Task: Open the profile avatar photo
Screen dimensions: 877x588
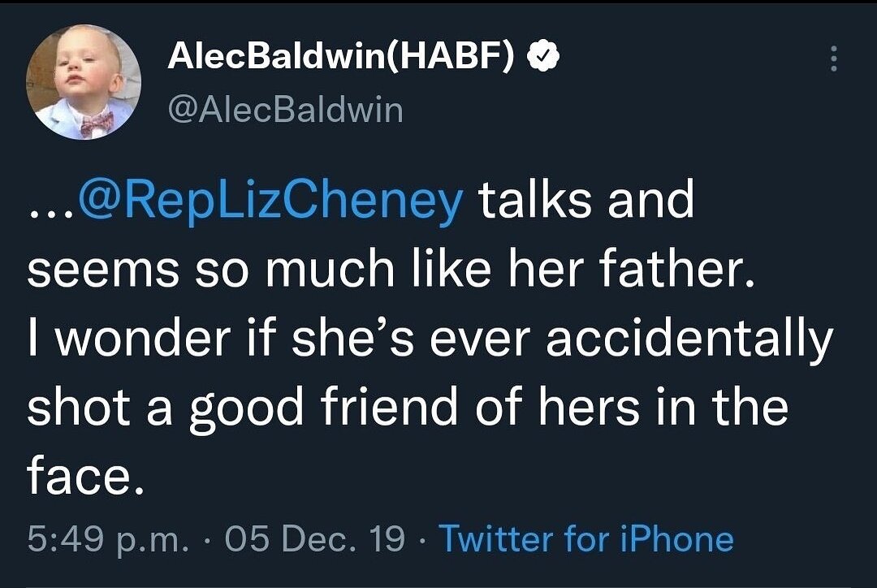Action: coord(84,81)
